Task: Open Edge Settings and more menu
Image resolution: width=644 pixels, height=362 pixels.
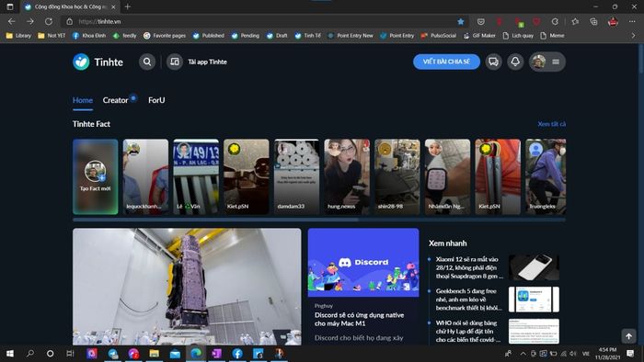Action: [x=632, y=21]
